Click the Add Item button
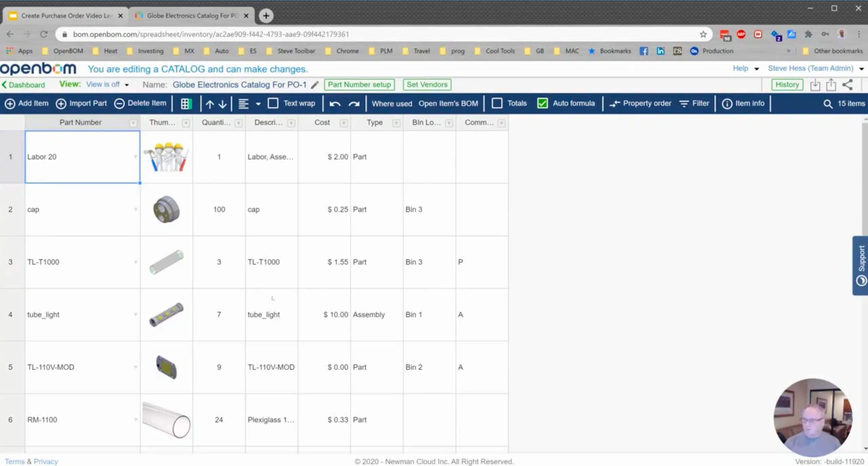This screenshot has height=466, width=868. point(27,103)
